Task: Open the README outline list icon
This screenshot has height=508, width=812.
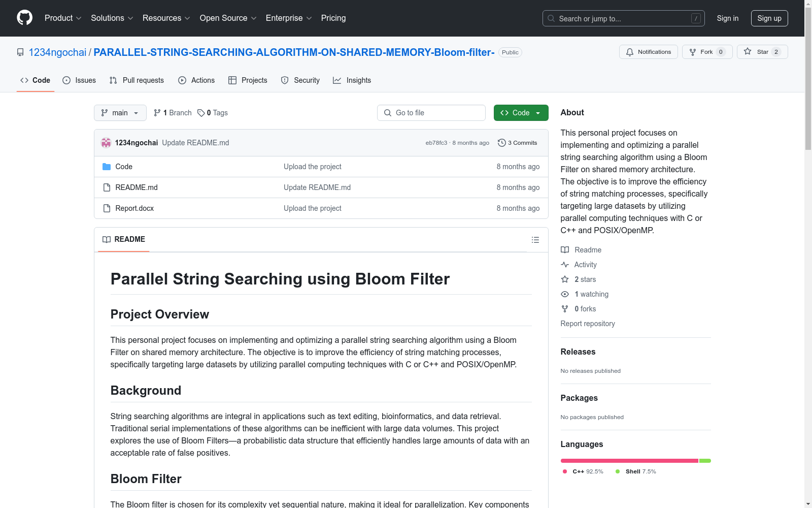Action: point(535,240)
